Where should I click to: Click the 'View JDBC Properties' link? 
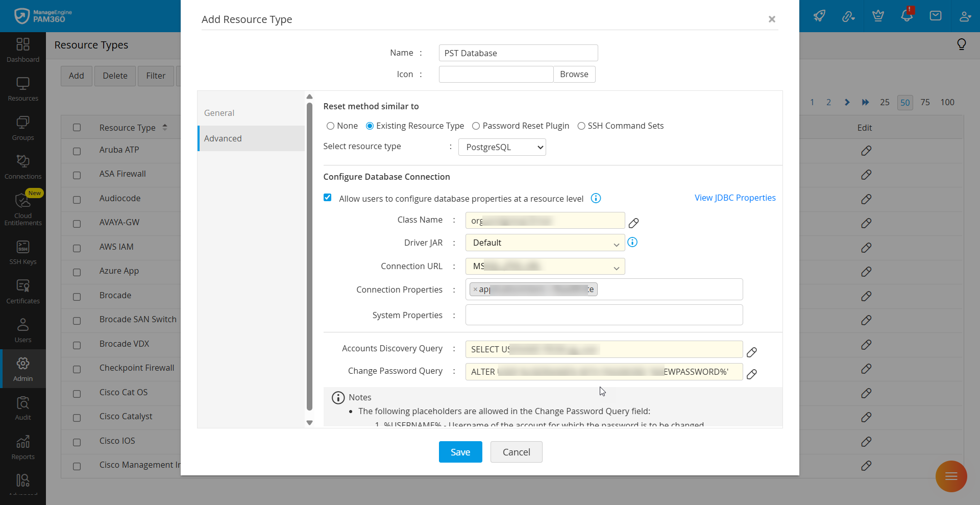click(734, 198)
